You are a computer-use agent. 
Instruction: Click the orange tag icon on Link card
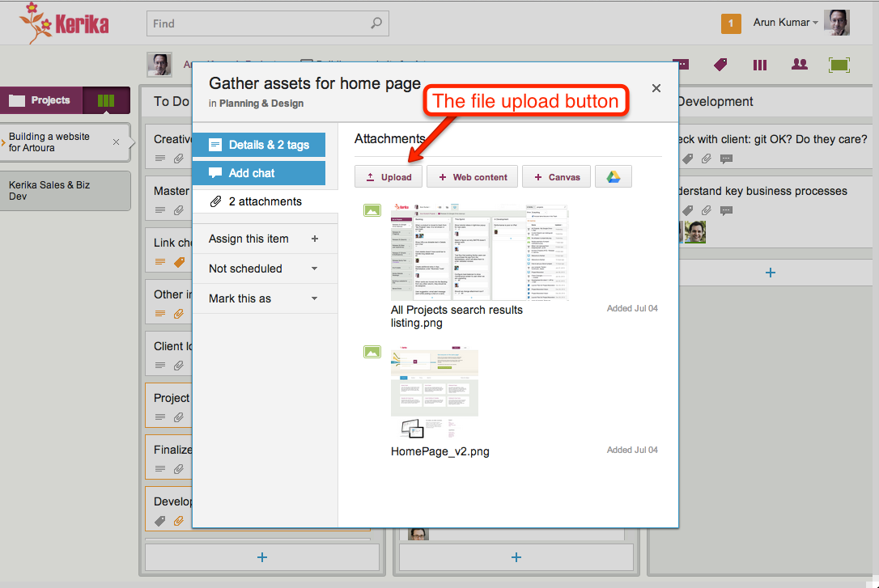(x=179, y=261)
